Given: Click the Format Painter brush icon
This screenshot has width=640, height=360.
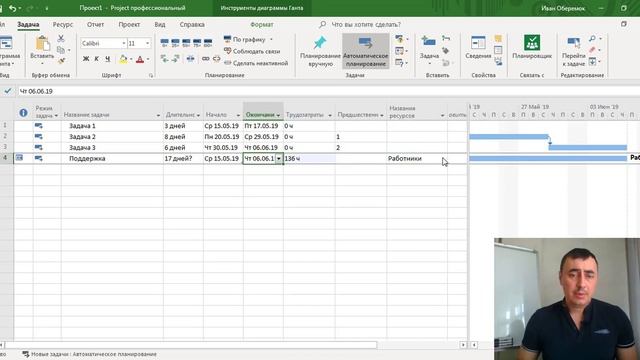Looking at the screenshot, I should (61, 61).
